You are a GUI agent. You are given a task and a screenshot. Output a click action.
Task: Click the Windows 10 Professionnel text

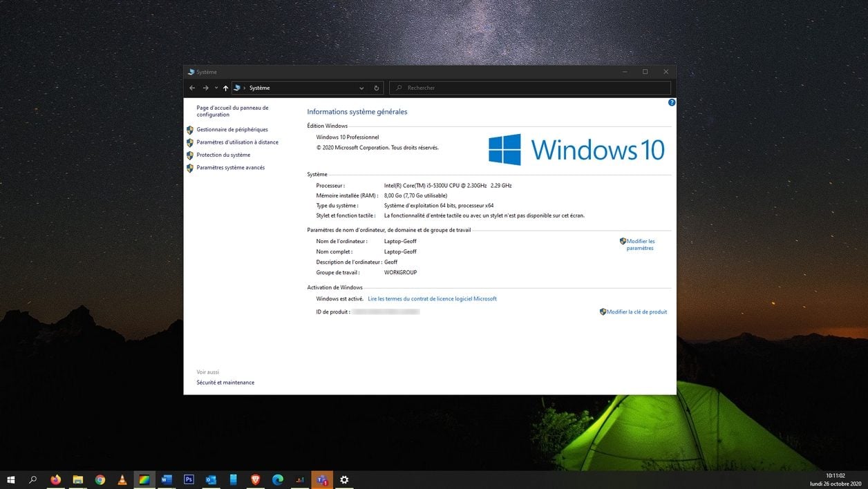(348, 137)
